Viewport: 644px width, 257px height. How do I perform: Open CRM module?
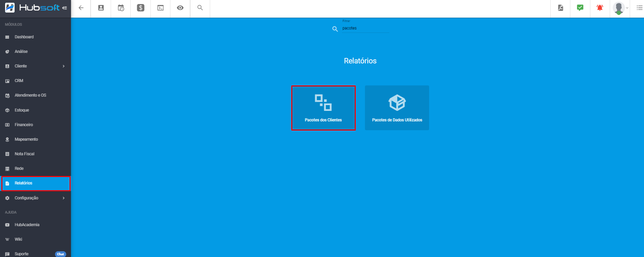pos(35,81)
